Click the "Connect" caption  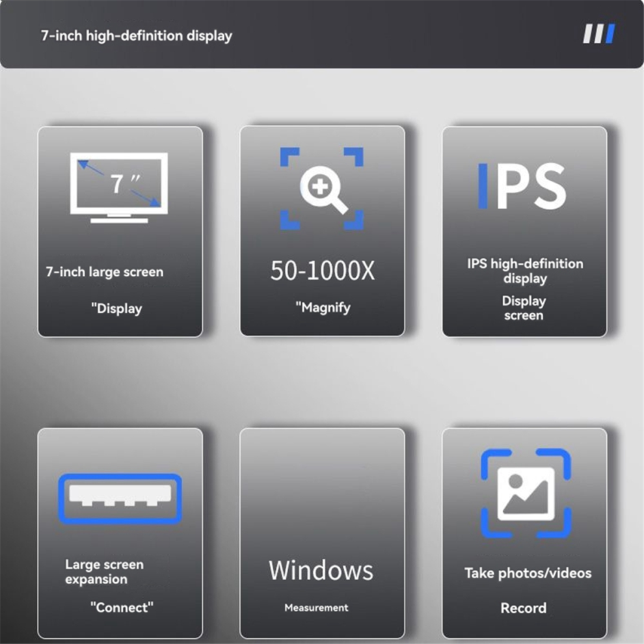point(122,608)
